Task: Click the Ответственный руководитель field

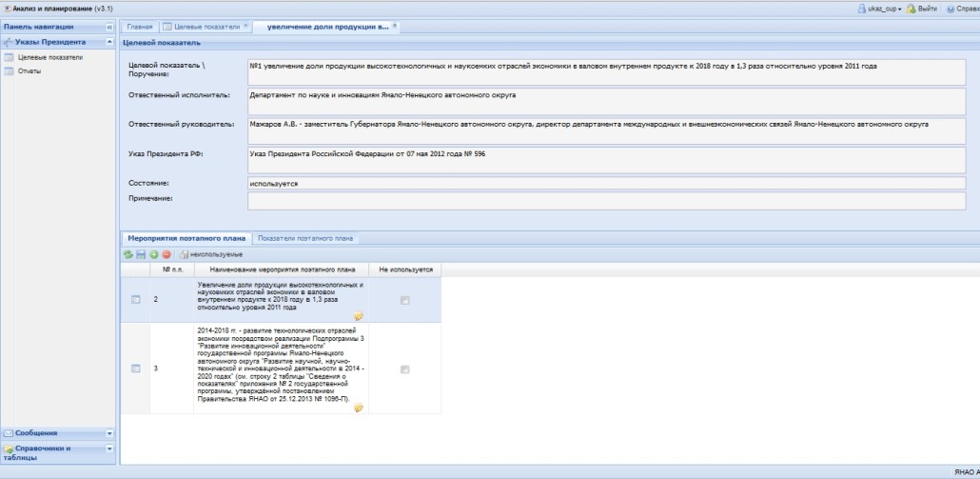Action: pos(606,131)
